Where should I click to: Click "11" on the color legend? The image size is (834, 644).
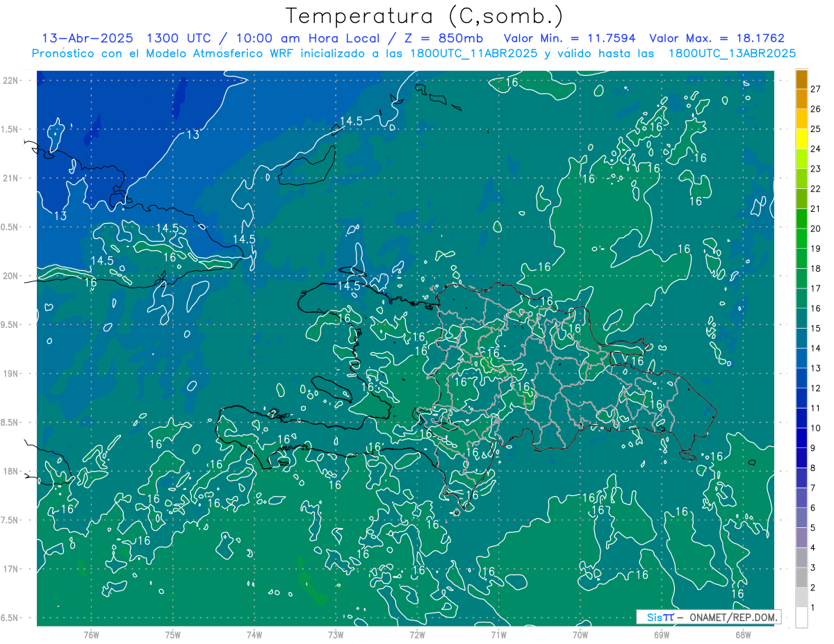tap(816, 408)
